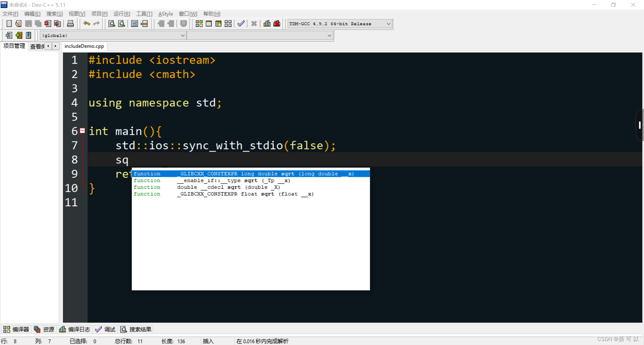Open the TDM-GCC compiler configuration dropdown

pyautogui.click(x=388, y=23)
